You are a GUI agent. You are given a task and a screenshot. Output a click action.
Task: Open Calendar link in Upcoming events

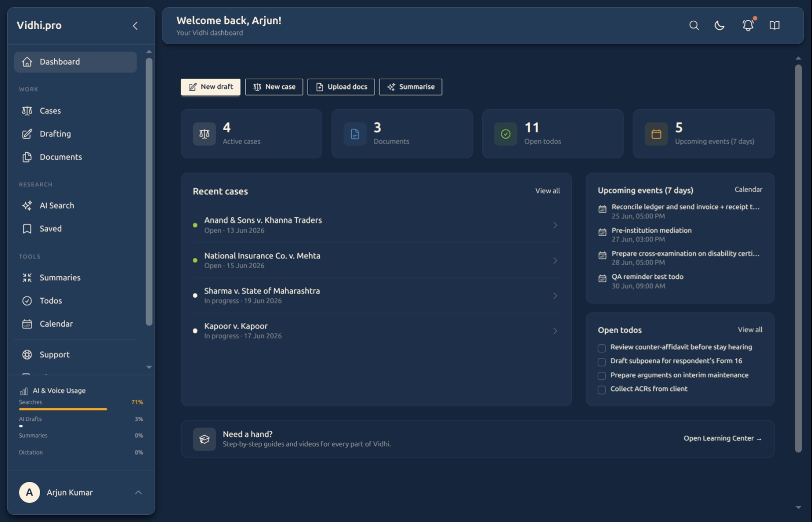click(x=749, y=189)
